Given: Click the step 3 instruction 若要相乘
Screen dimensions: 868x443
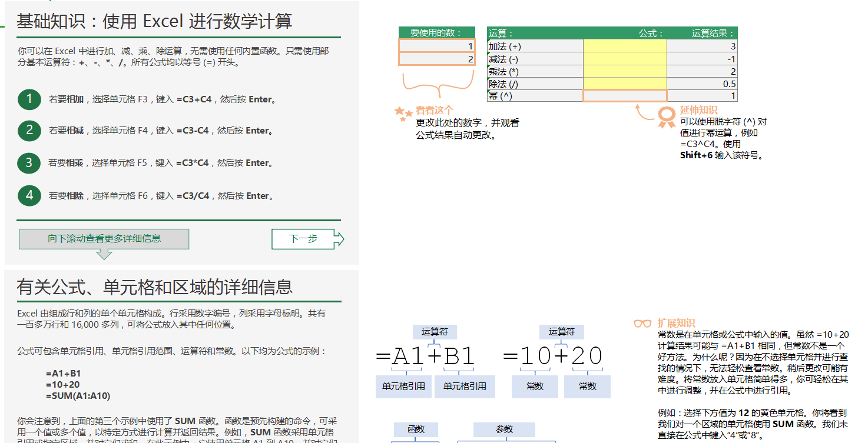Looking at the screenshot, I should click(162, 163).
